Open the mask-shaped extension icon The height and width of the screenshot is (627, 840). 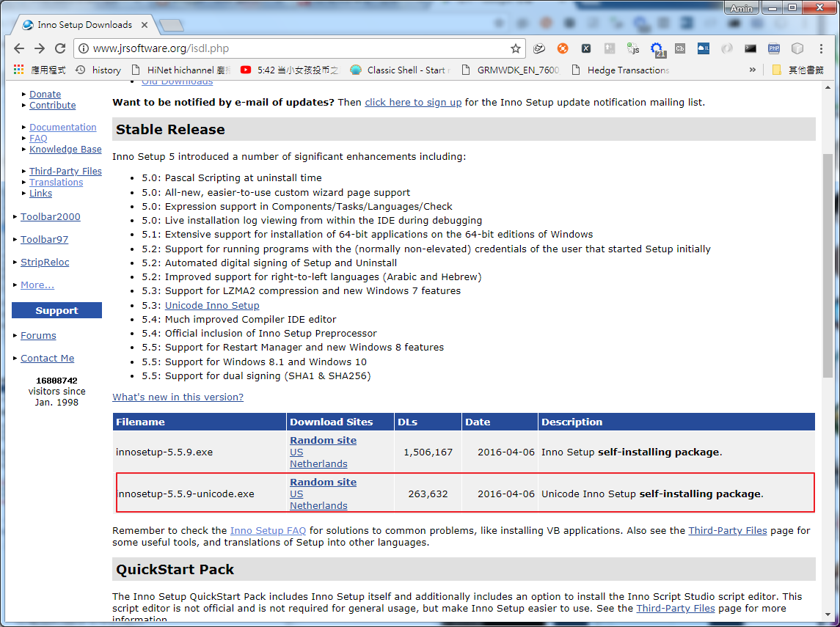pos(539,48)
